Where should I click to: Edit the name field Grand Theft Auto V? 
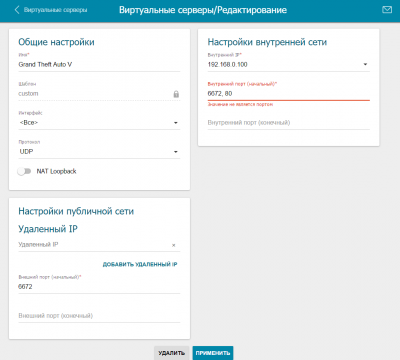coord(99,65)
